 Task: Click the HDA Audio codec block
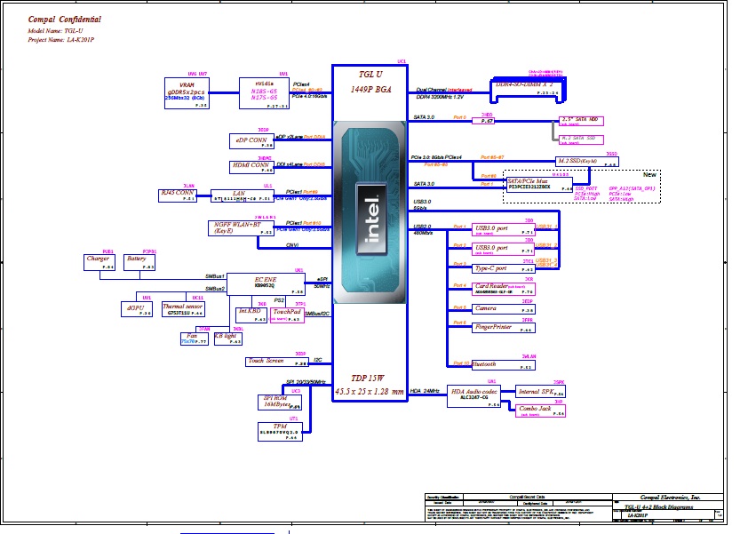pos(474,396)
